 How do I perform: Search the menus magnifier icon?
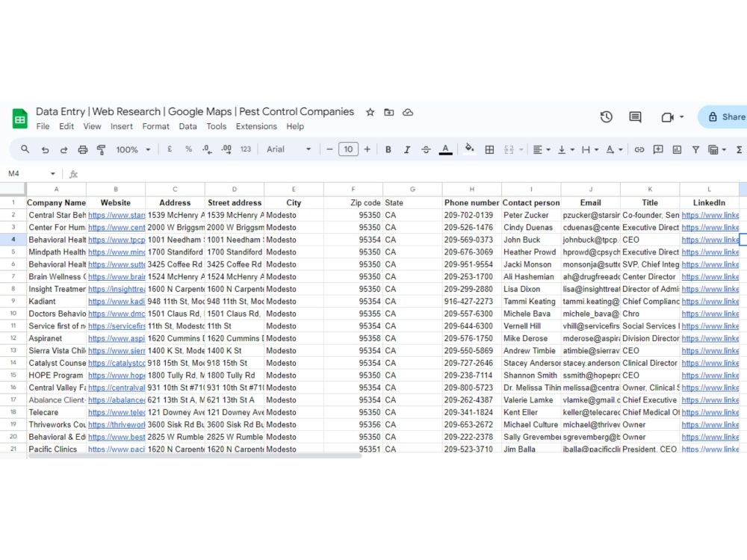click(25, 149)
